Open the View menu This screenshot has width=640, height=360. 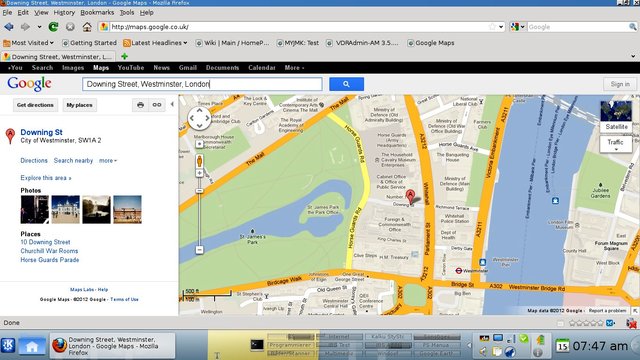click(x=41, y=13)
